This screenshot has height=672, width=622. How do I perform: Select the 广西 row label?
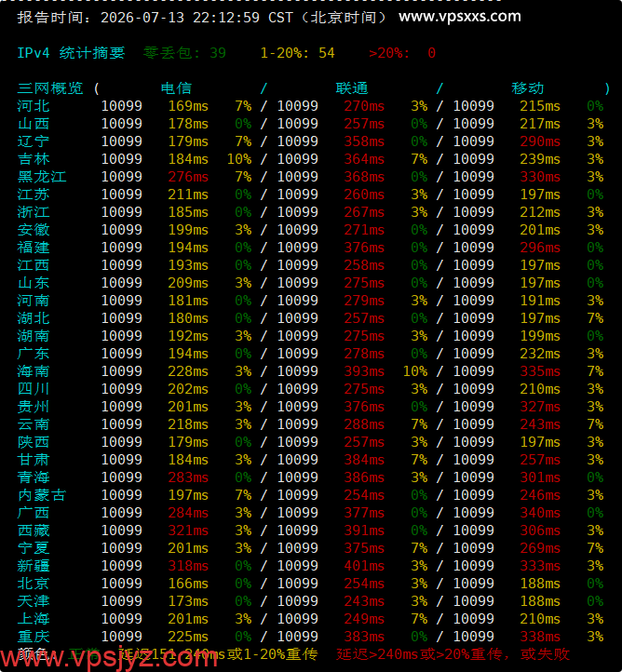tap(34, 513)
